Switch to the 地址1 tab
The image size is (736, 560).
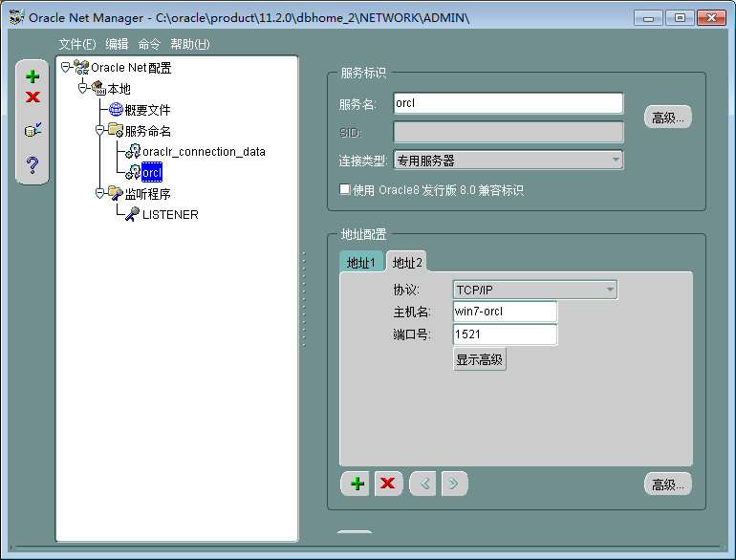coord(360,263)
